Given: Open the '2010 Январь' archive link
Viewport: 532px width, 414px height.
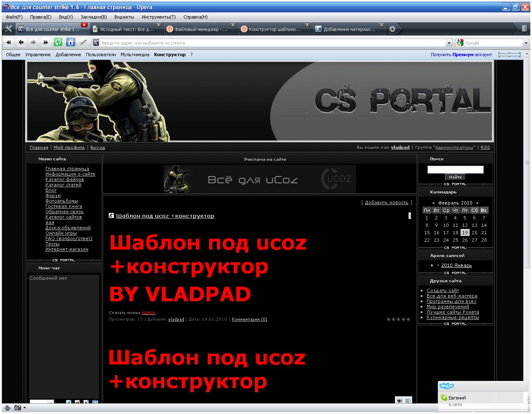Looking at the screenshot, I should pos(456,265).
